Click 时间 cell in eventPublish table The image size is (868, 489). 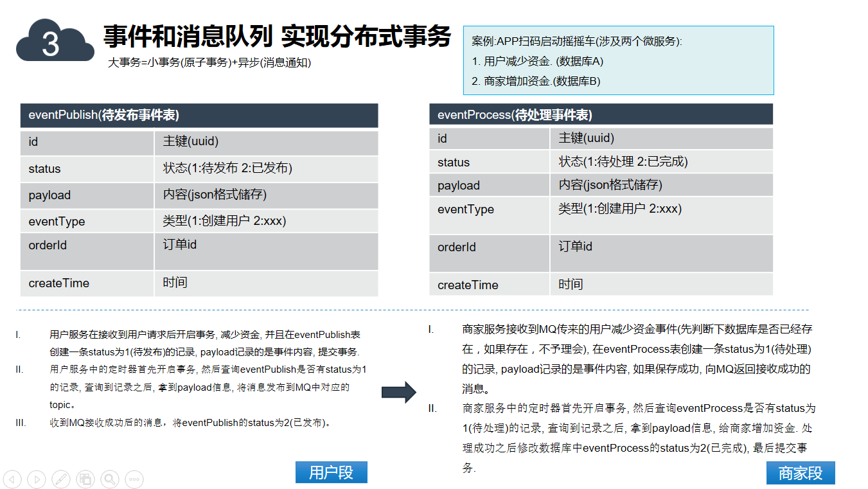pyautogui.click(x=267, y=283)
